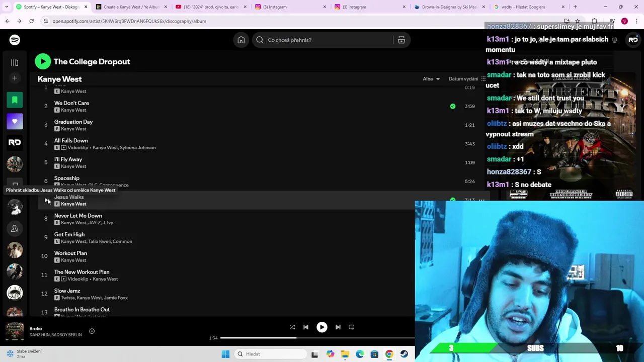644x362 pixels.
Task: Open a new browser tab
Action: pyautogui.click(x=575, y=7)
